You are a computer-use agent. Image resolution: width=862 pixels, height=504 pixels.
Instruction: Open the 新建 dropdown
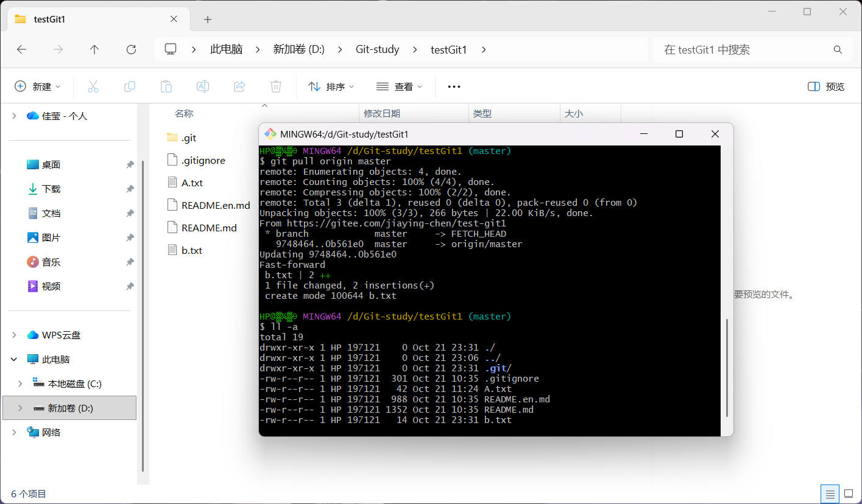click(38, 86)
